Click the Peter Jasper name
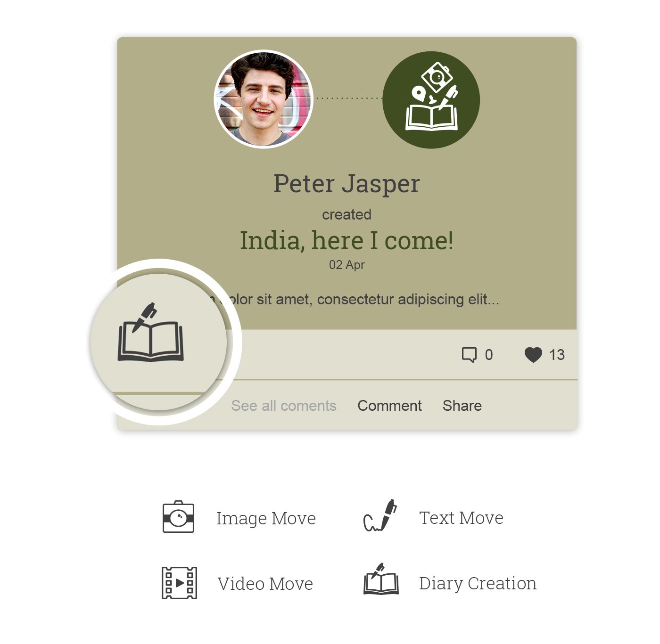The height and width of the screenshot is (644, 660). 346,184
